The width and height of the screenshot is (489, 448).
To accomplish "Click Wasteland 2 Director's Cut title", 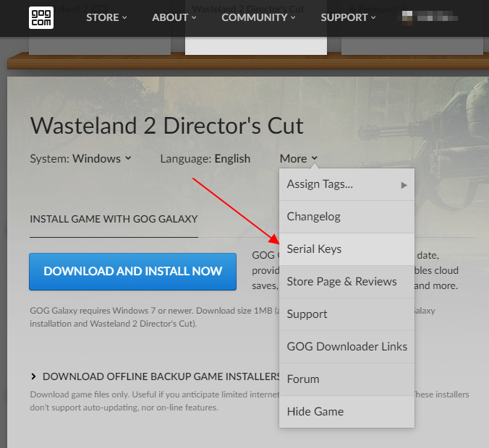I will coord(167,126).
